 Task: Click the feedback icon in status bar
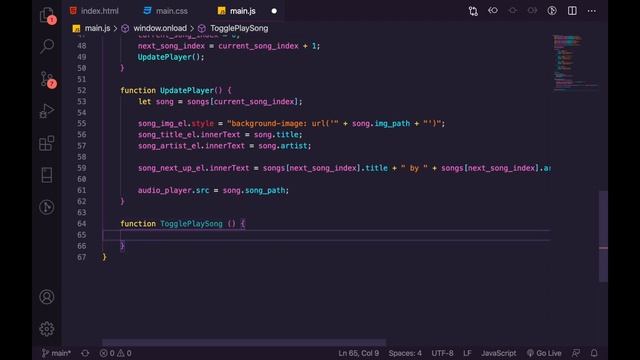[576, 353]
